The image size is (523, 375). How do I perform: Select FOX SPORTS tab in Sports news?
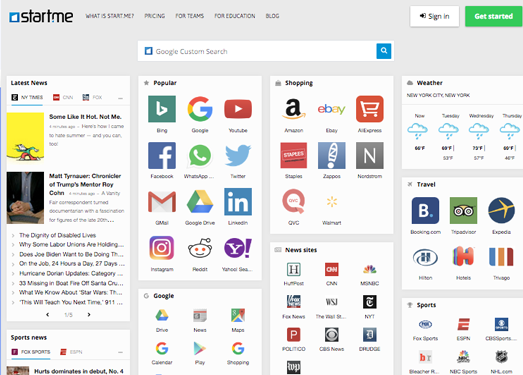click(x=31, y=352)
